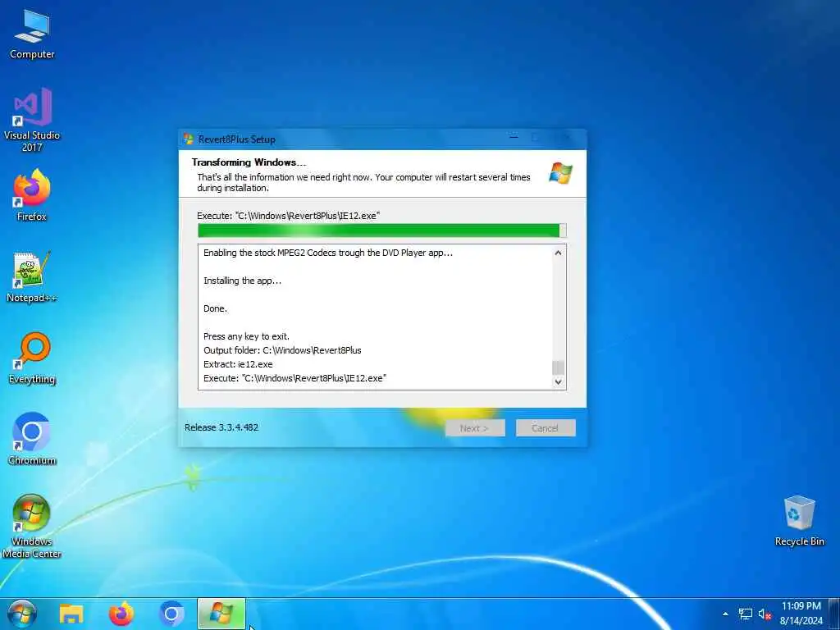Open the Chromium desktop shortcut
840x630 pixels.
tap(32, 440)
